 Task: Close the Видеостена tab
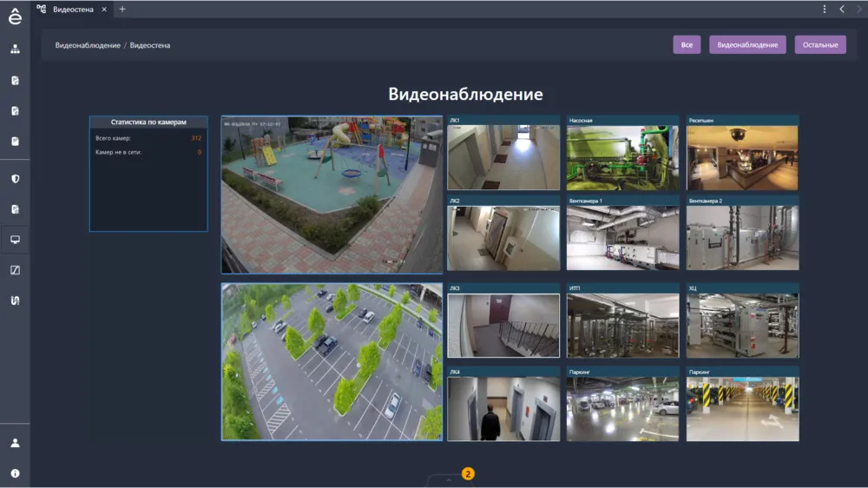pos(103,9)
